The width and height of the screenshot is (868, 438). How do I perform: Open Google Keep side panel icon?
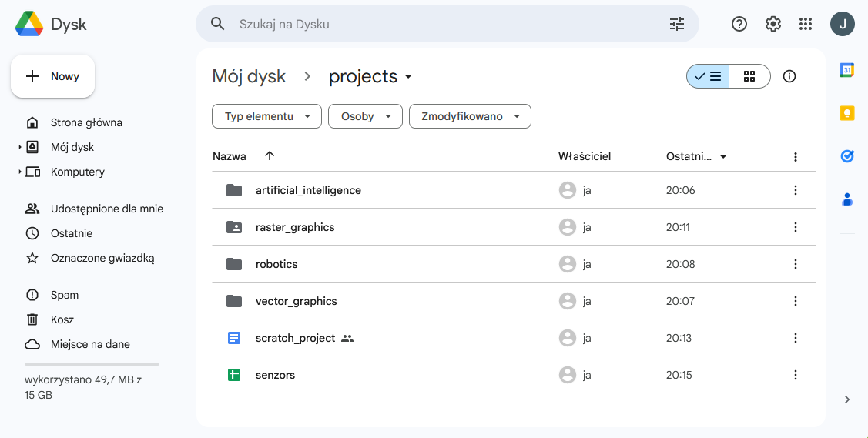tap(846, 113)
